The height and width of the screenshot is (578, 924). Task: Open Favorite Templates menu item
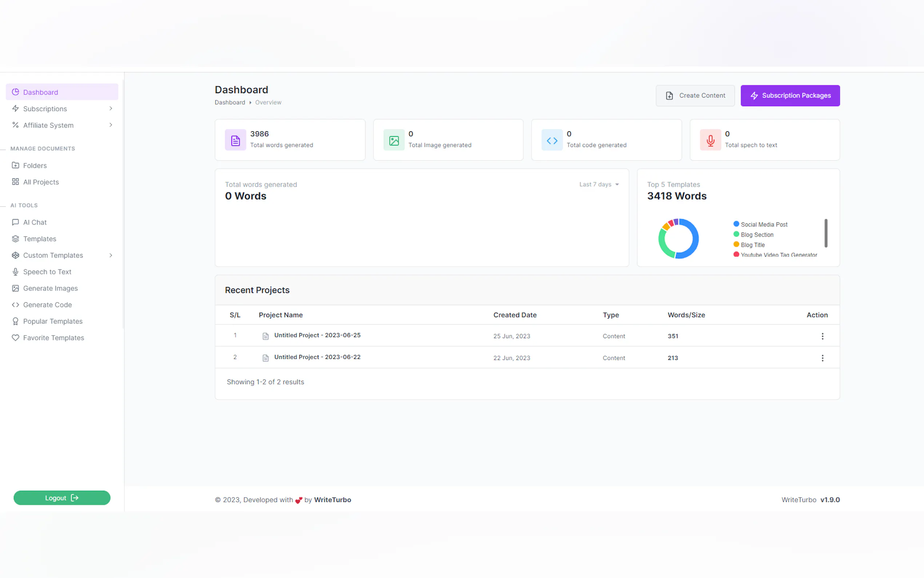click(x=53, y=337)
